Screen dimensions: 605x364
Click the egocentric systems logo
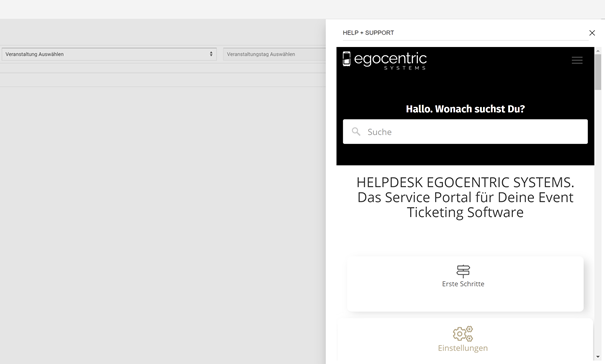(x=385, y=61)
